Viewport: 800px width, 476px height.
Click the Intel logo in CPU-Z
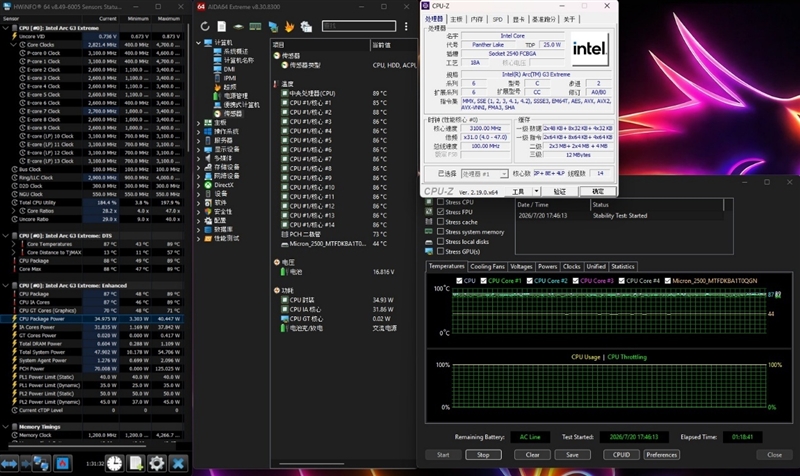pos(589,49)
